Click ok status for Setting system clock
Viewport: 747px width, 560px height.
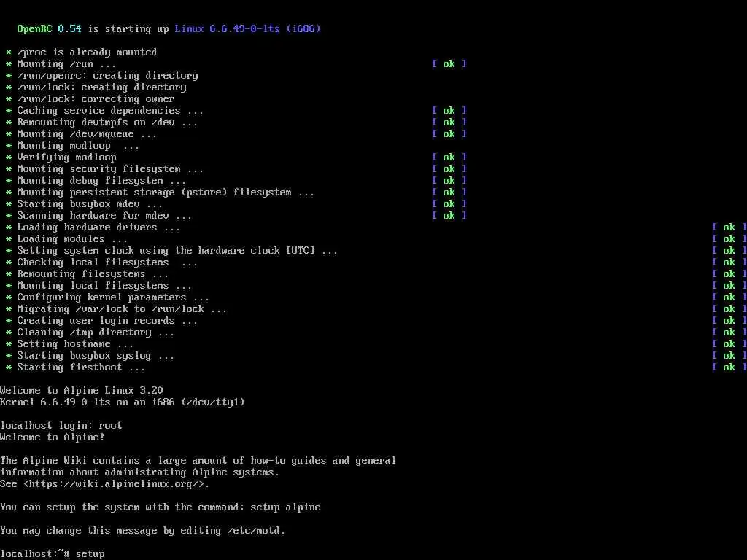729,251
